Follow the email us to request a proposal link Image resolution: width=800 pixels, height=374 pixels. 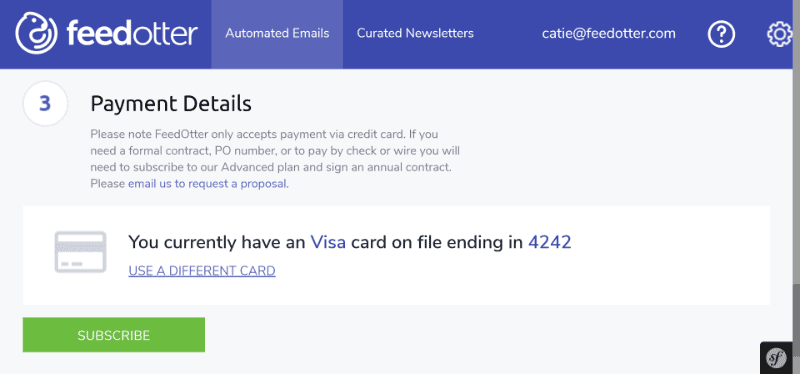tap(208, 184)
